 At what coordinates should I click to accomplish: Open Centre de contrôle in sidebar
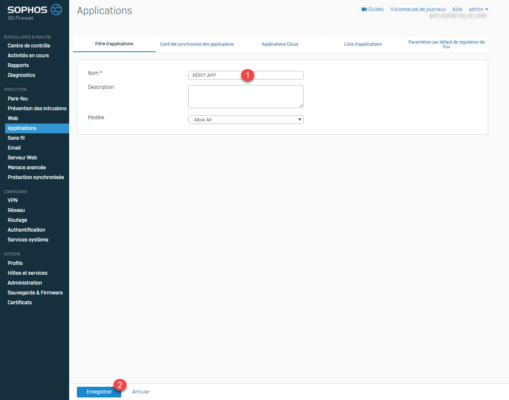(x=29, y=46)
